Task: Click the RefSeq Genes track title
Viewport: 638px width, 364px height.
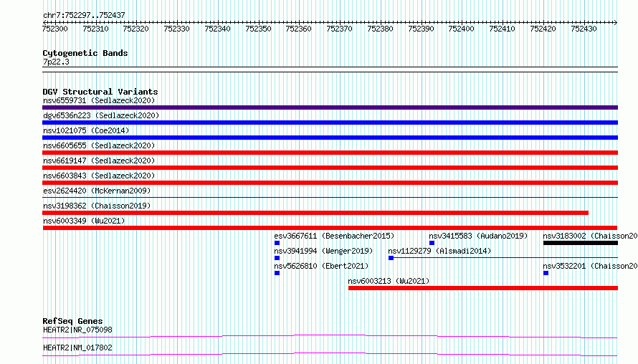Action: click(x=72, y=321)
